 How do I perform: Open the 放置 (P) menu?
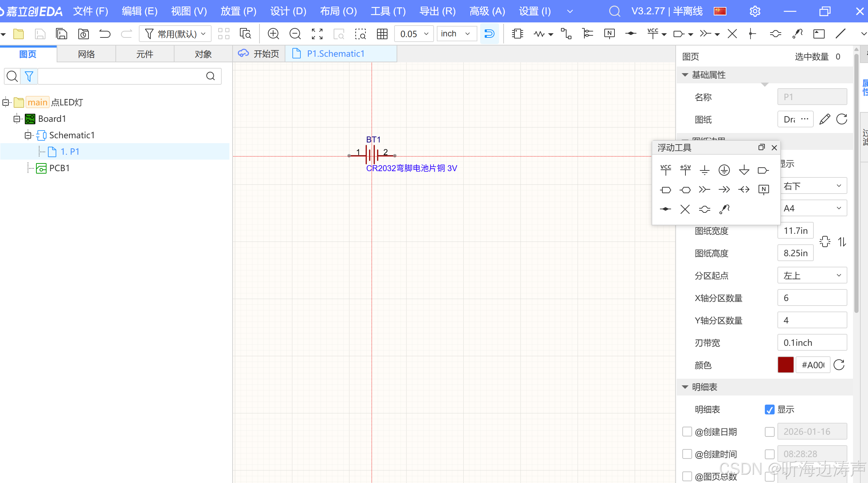(x=238, y=11)
